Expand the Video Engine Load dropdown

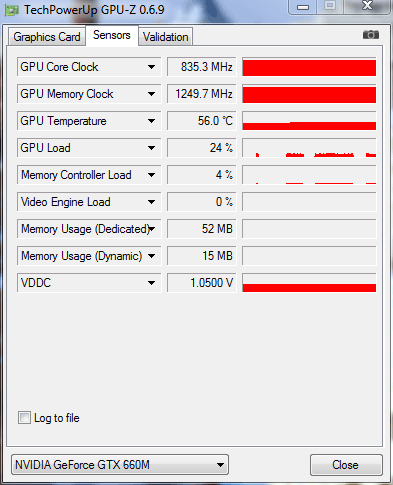tap(151, 202)
